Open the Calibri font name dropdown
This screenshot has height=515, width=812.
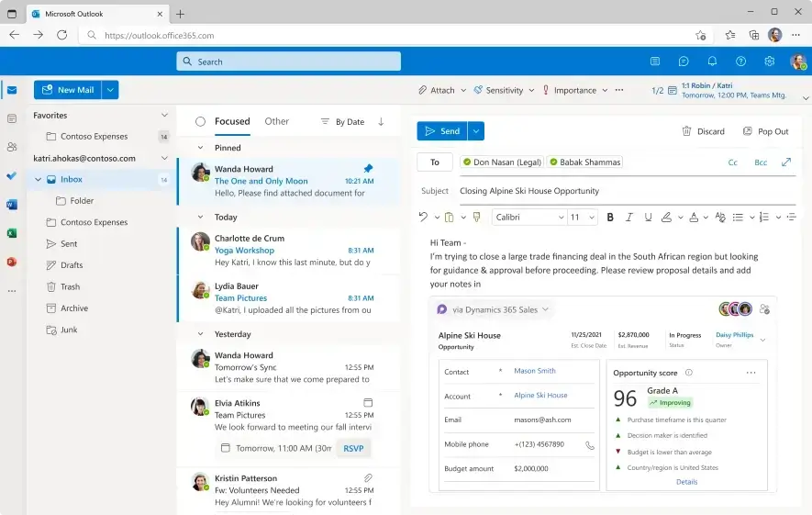tap(528, 218)
